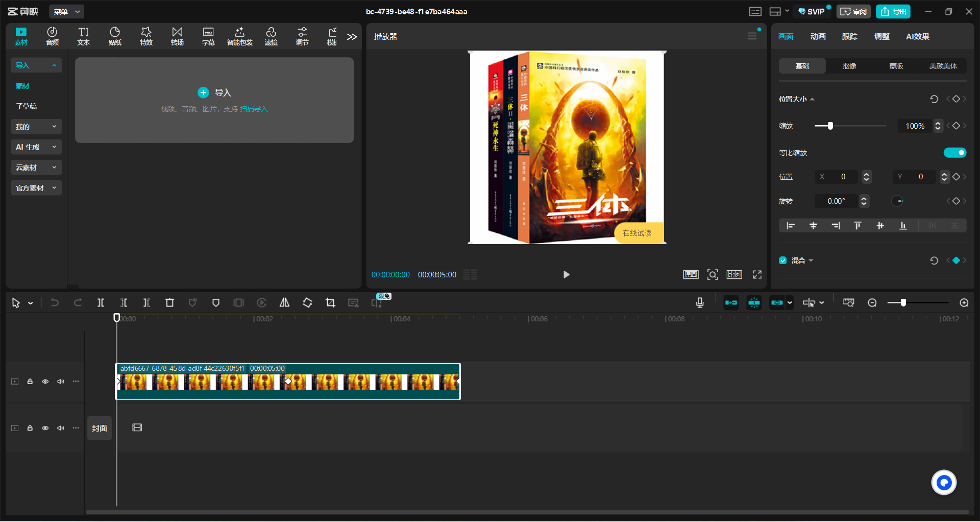The image size is (980, 522).
Task: Click the 缩放 scale slider handle
Action: (830, 126)
